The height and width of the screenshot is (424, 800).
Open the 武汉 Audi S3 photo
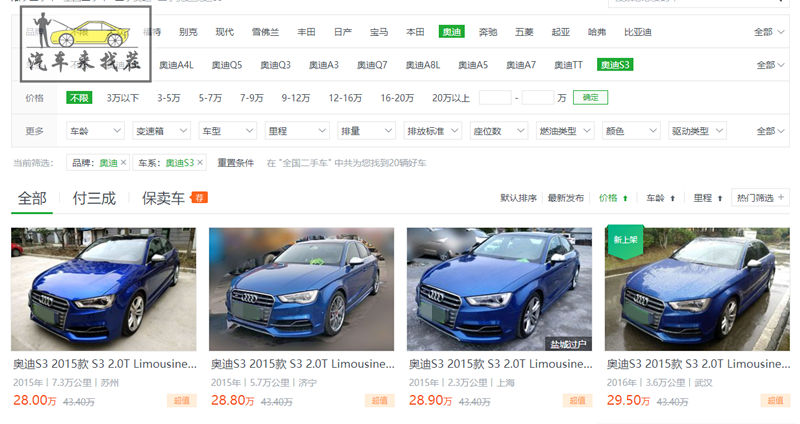coord(697,289)
